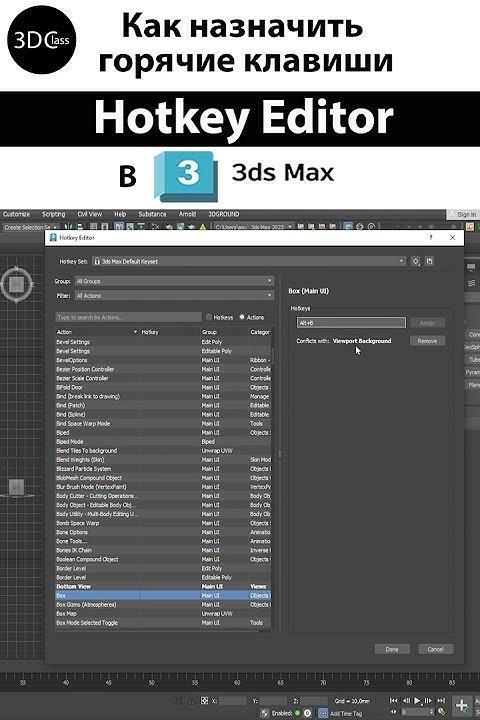The height and width of the screenshot is (720, 480).
Task: Click the Remove hotkey button
Action: coord(427,341)
